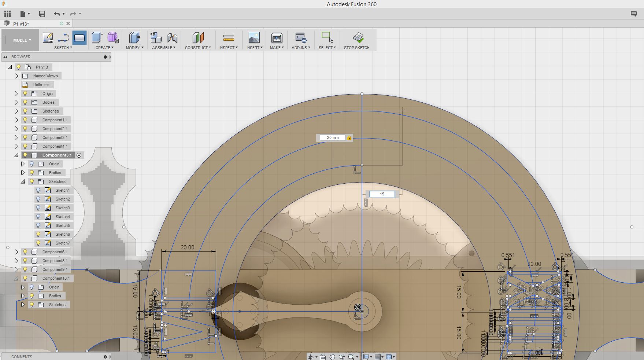Click the Make 3D print icon
644x360 pixels.
point(277,37)
